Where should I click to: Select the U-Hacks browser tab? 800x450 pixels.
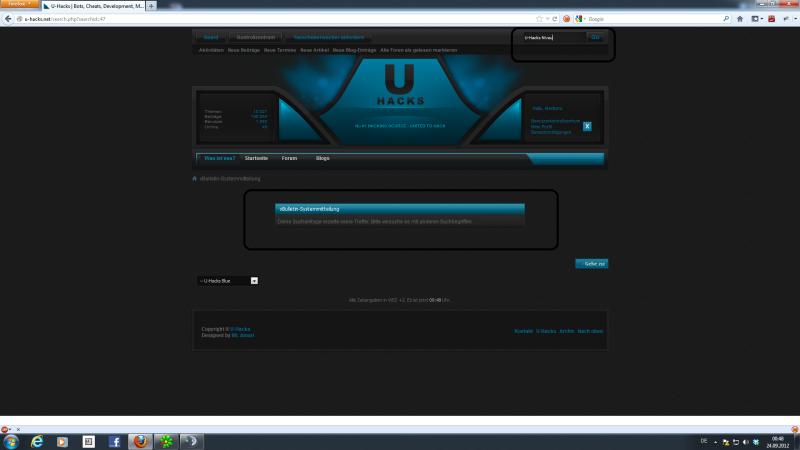coord(93,6)
